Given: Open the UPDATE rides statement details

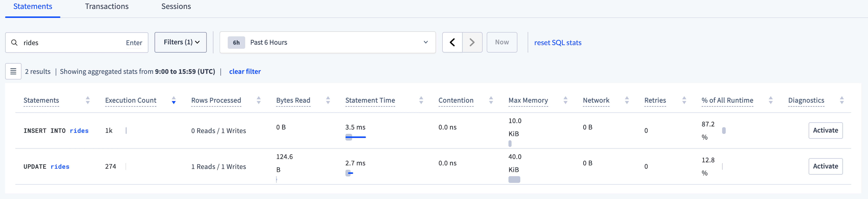Looking at the screenshot, I should coord(47,167).
